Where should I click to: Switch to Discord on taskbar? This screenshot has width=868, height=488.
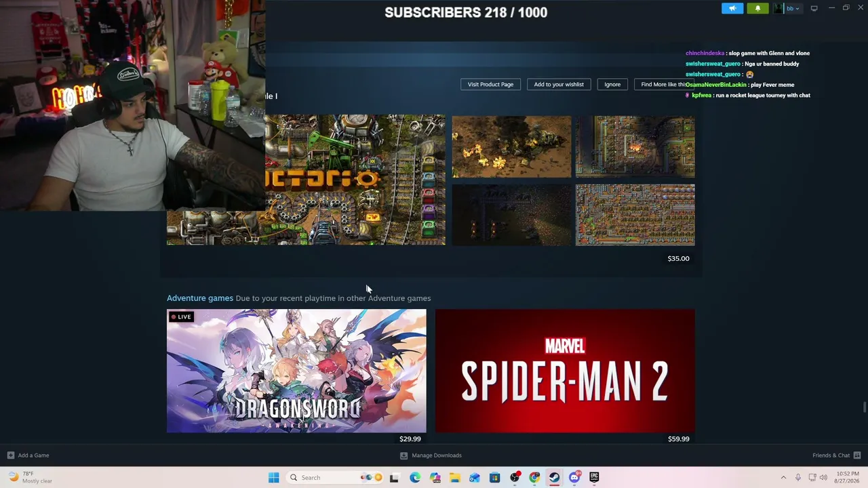pos(574,478)
